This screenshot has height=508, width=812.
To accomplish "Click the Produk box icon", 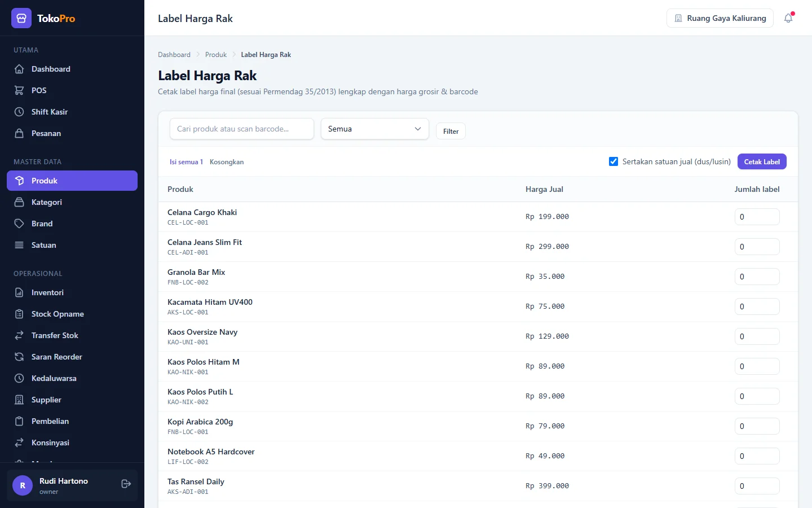I will coord(19,181).
